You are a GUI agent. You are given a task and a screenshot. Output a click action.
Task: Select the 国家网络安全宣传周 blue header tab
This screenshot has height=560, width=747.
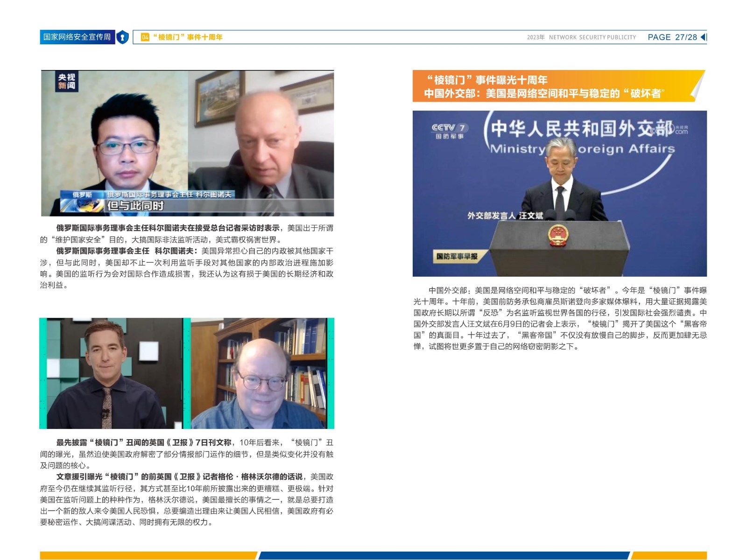[x=77, y=37]
